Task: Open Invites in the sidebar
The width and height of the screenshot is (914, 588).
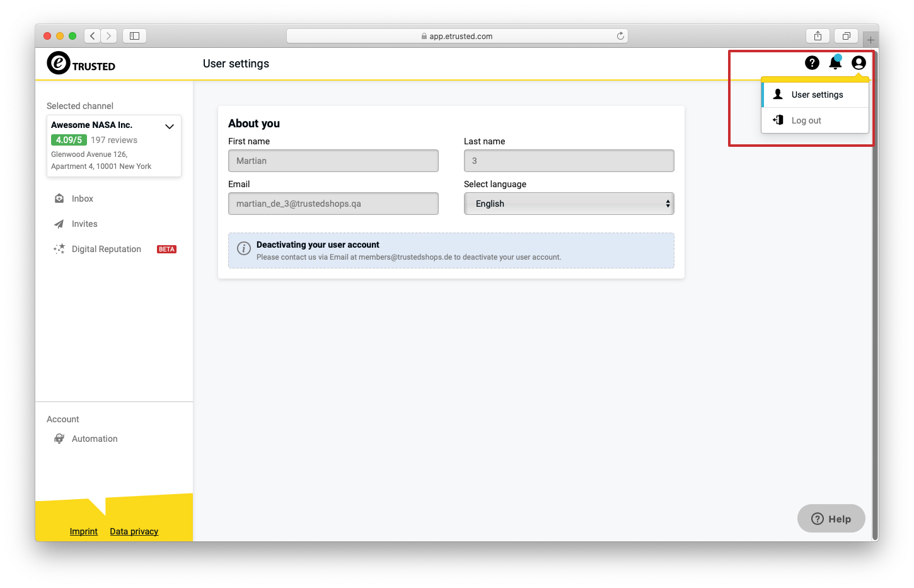Action: pos(84,224)
